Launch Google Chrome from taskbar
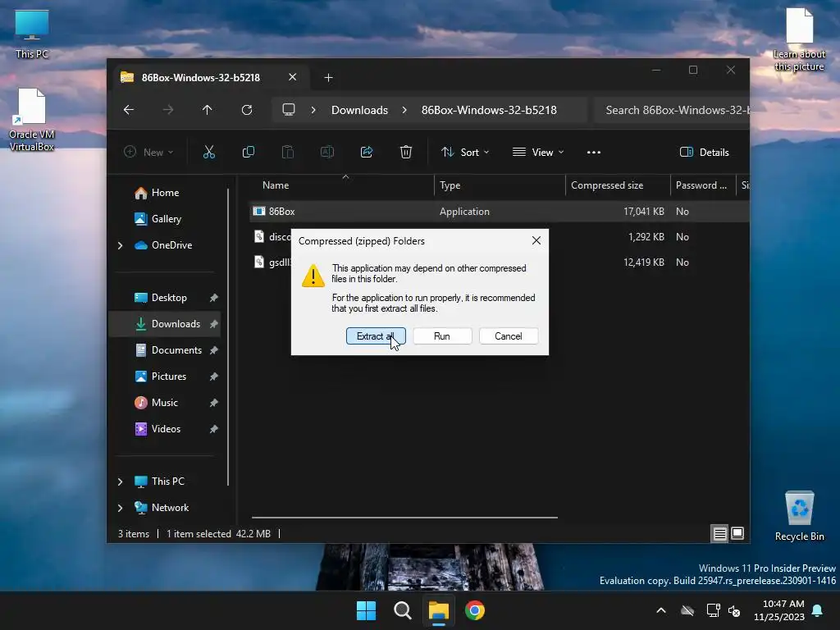 (475, 610)
